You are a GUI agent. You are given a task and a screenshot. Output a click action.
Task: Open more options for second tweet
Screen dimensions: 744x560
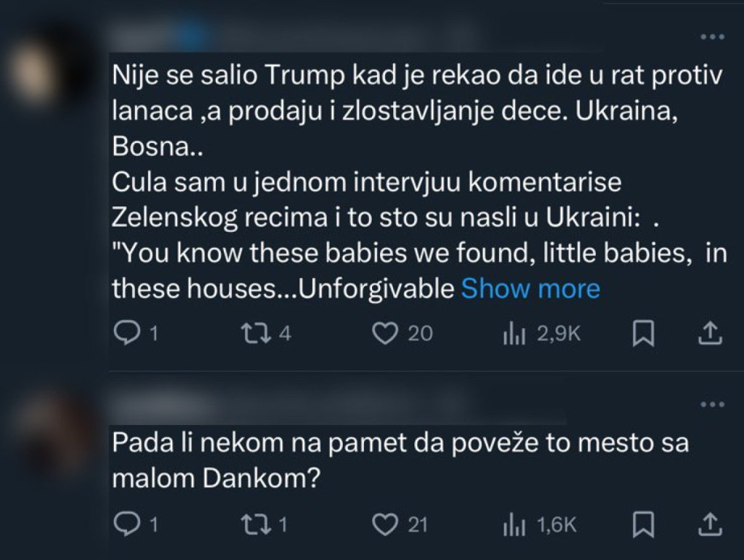coord(711,404)
